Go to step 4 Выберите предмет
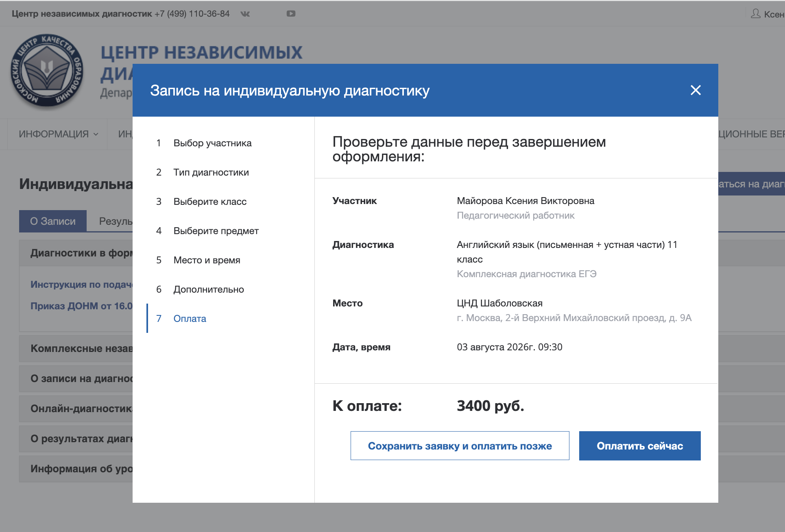The image size is (785, 532). (x=208, y=231)
